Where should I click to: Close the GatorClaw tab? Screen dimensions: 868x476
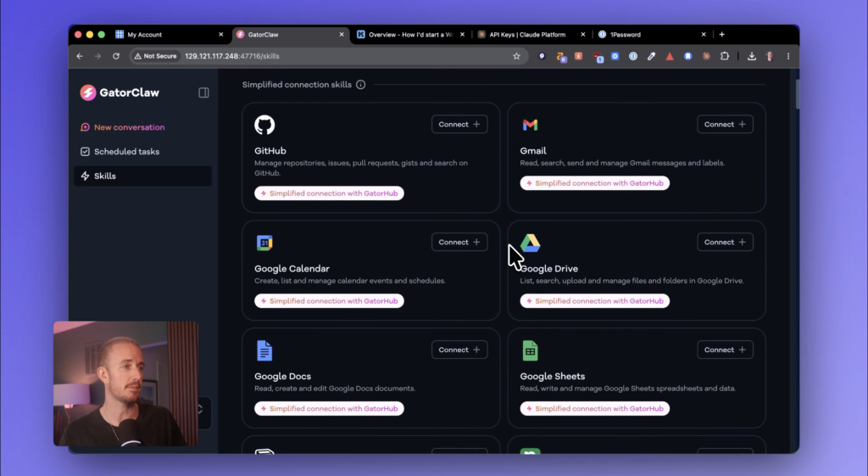point(342,34)
